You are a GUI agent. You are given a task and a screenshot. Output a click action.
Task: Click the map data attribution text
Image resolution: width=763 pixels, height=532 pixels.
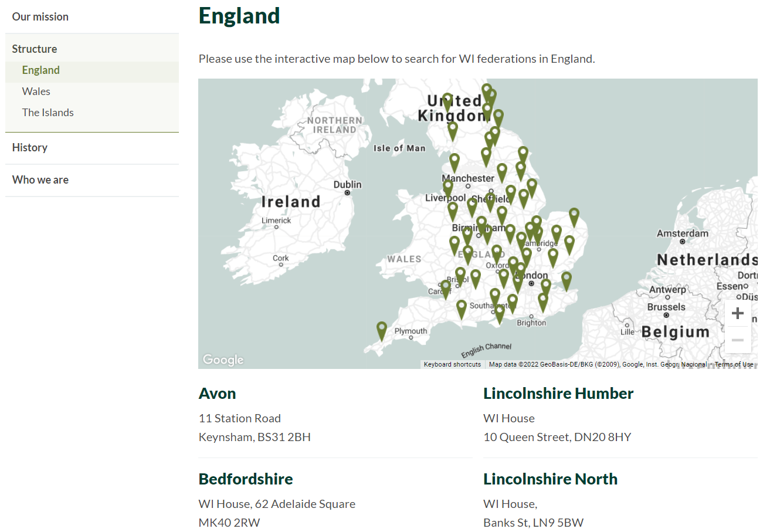point(598,364)
